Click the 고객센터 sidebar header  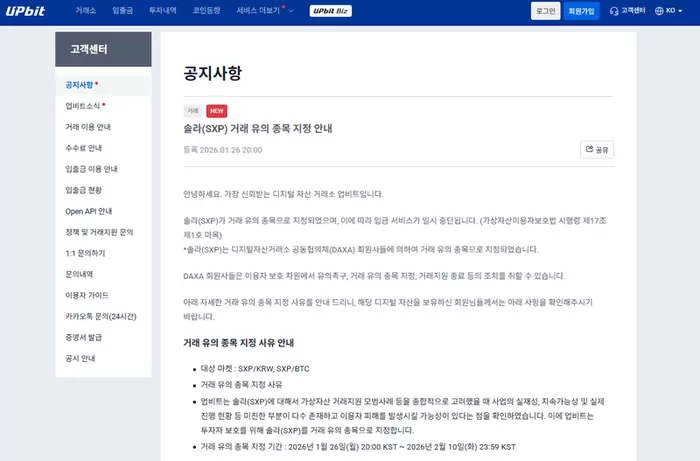point(103,49)
